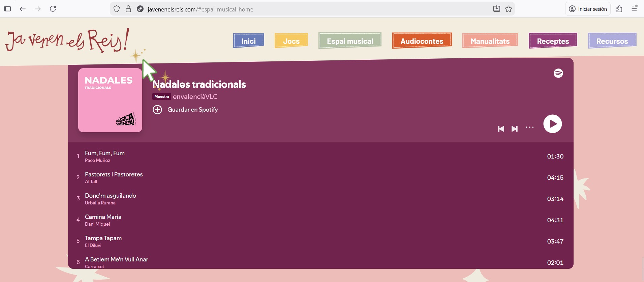This screenshot has width=644, height=282.
Task: Open the envalenciàVLC profile link
Action: tap(195, 97)
